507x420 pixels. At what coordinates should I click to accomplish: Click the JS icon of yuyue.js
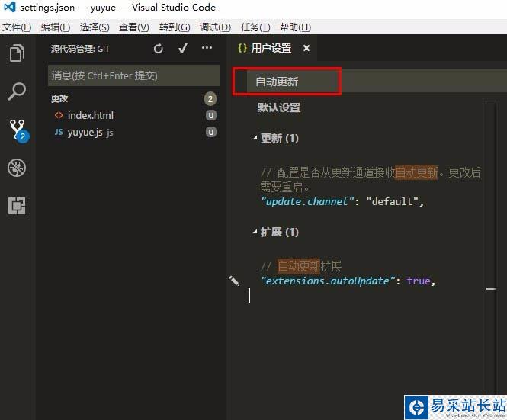click(59, 132)
